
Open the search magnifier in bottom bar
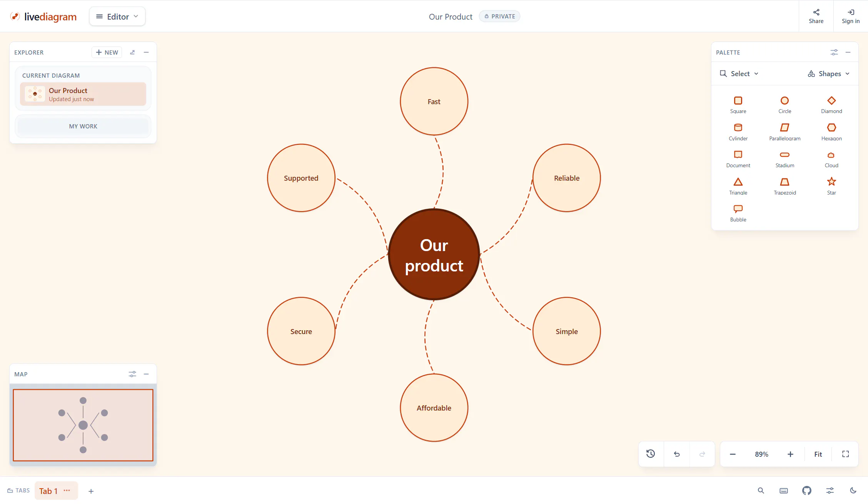(761, 491)
